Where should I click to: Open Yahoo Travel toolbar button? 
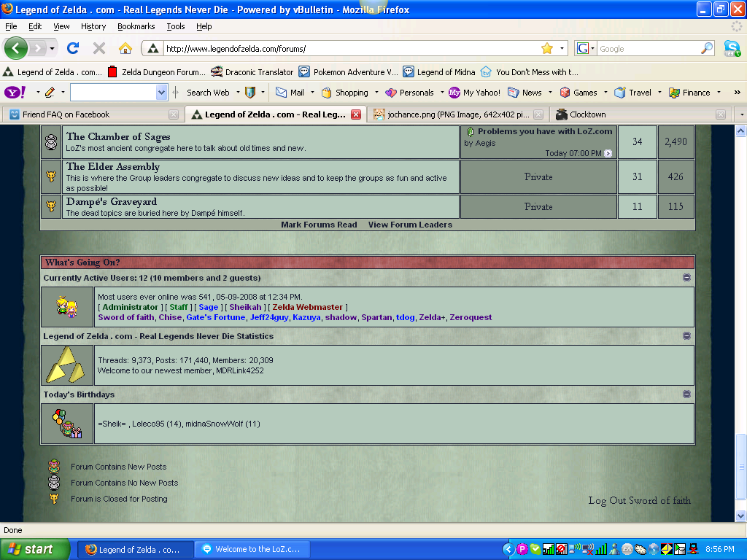click(x=632, y=93)
